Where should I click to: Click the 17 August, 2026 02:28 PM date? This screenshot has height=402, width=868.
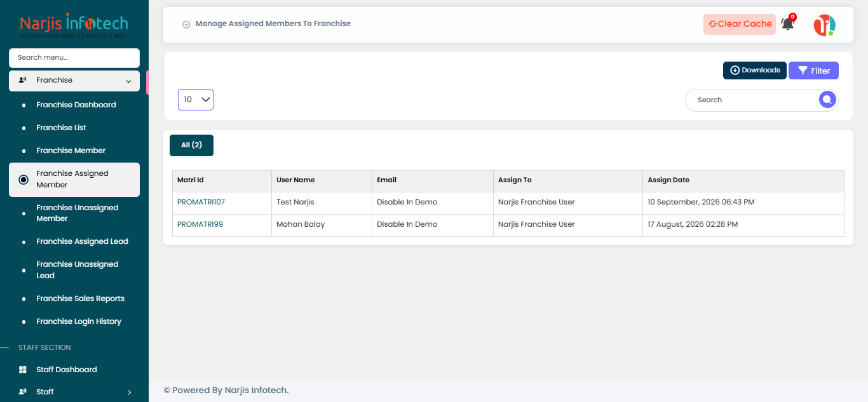tap(693, 224)
